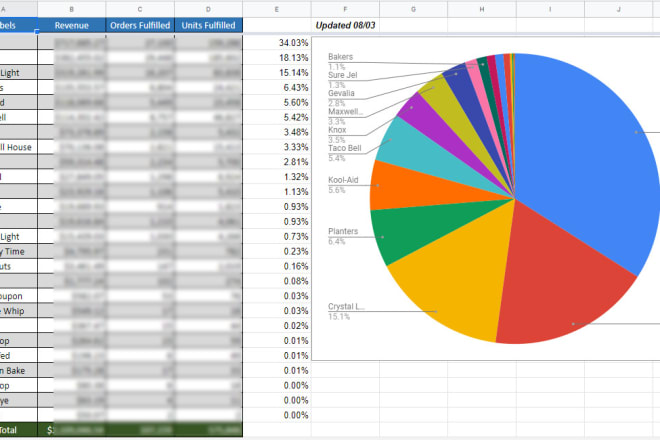Click the dark blue Gevalia pie slice
The image size is (660, 440).
pos(471,97)
